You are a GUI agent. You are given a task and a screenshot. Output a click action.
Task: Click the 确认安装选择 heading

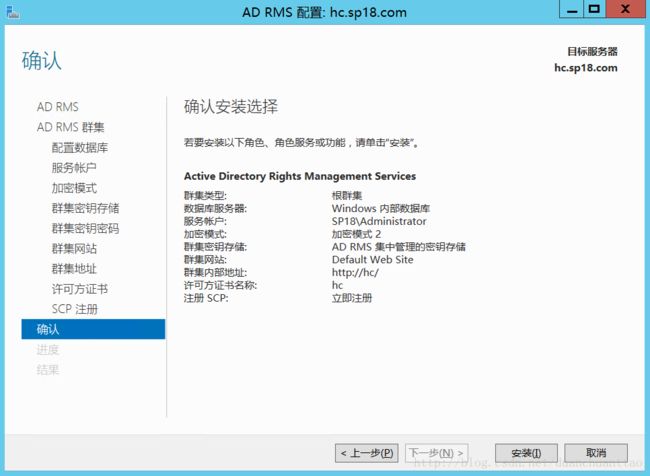pos(230,107)
